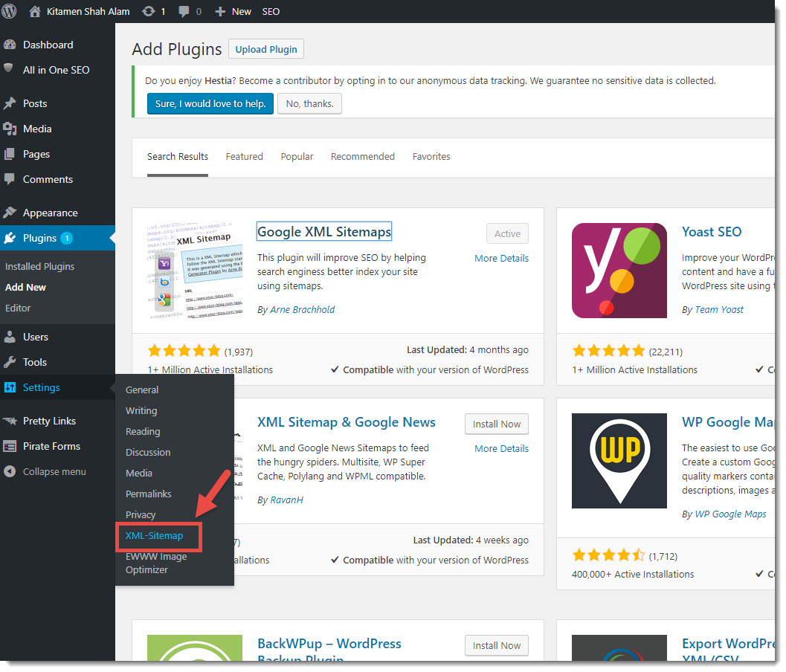
Task: Switch to the Search Results tab
Action: coord(178,156)
